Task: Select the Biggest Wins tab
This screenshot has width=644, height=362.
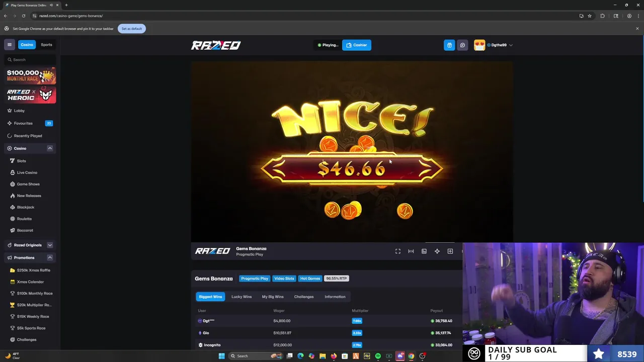Action: (x=210, y=297)
